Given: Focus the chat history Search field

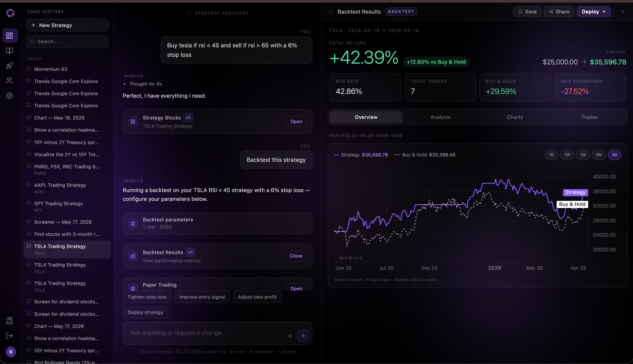Looking at the screenshot, I should click(67, 42).
